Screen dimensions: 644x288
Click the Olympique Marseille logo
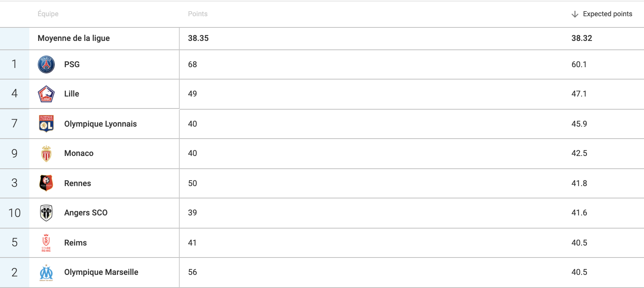click(x=46, y=273)
